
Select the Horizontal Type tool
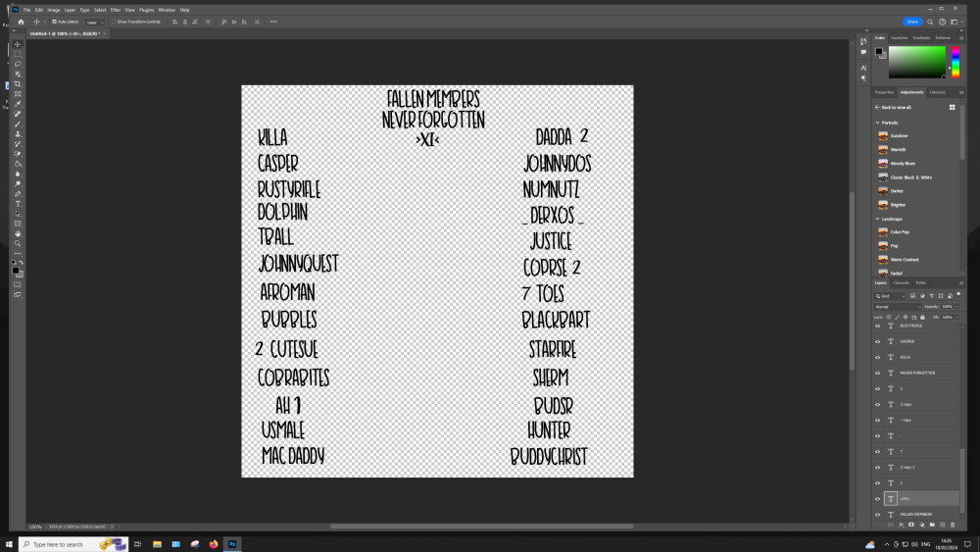click(18, 204)
